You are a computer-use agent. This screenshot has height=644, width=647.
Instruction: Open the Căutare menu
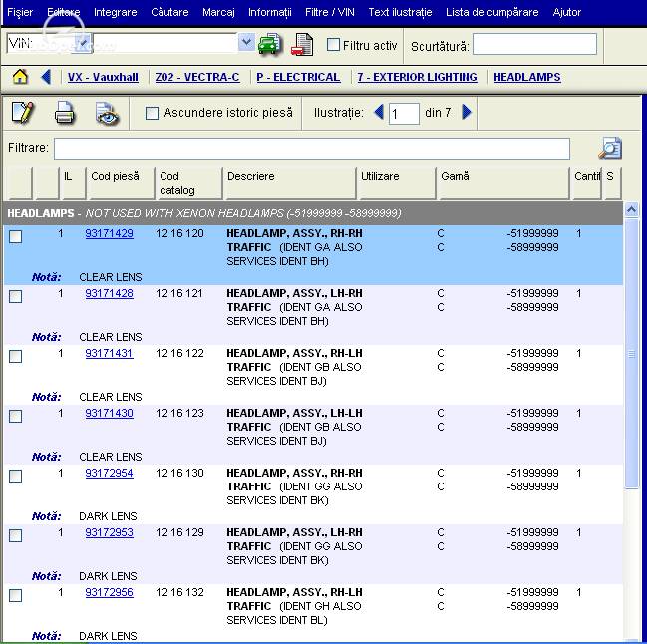point(169,12)
